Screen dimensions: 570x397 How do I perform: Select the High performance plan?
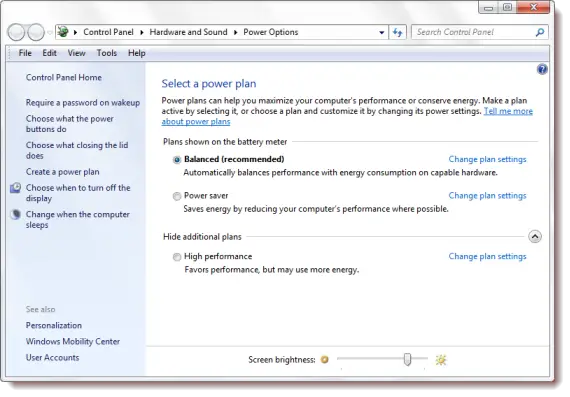point(177,257)
